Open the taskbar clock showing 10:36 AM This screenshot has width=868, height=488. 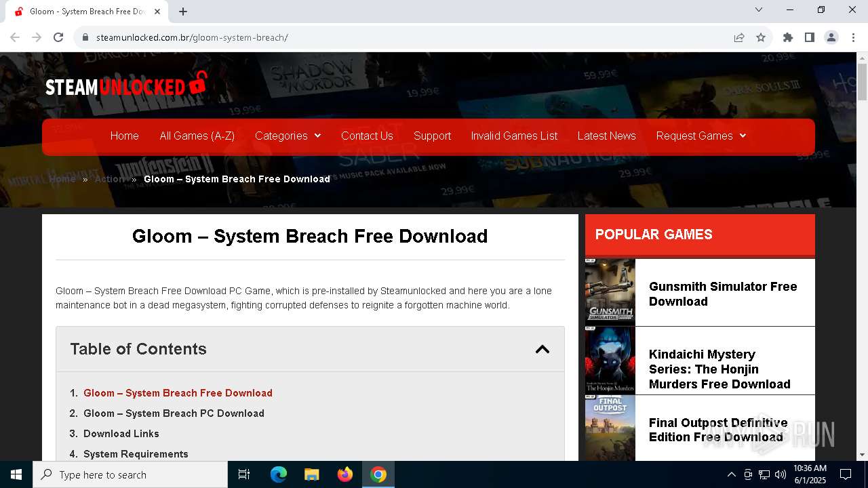coord(810,474)
